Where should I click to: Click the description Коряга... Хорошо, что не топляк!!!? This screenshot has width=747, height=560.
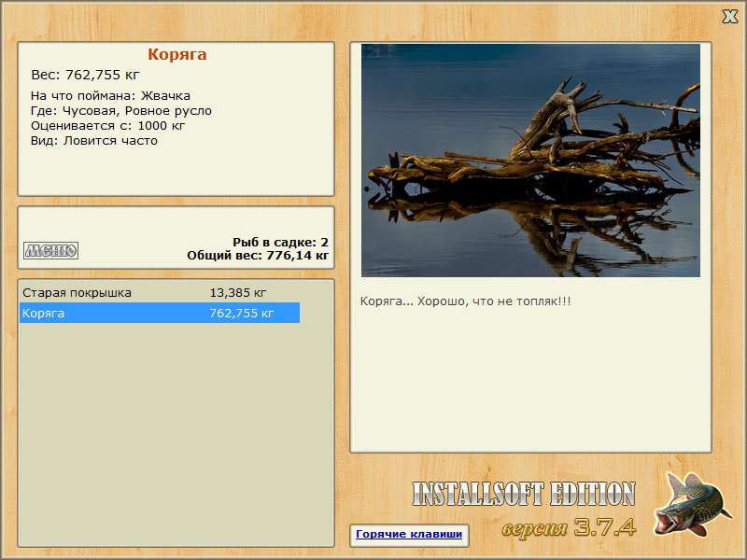tap(465, 301)
